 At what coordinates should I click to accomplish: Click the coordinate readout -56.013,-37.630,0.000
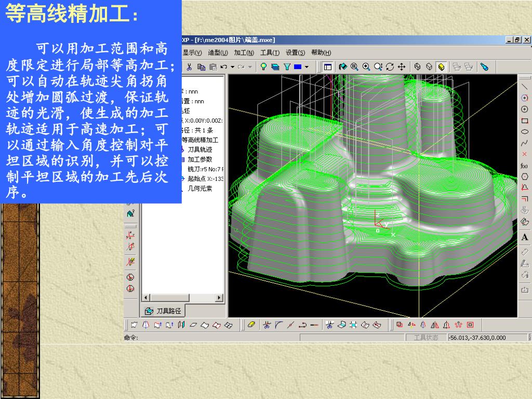[477, 338]
